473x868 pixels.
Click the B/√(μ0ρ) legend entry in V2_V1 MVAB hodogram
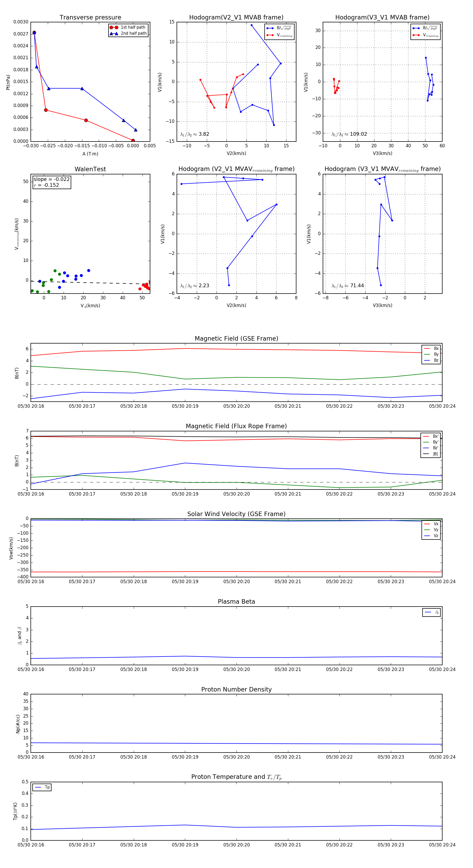279,28
